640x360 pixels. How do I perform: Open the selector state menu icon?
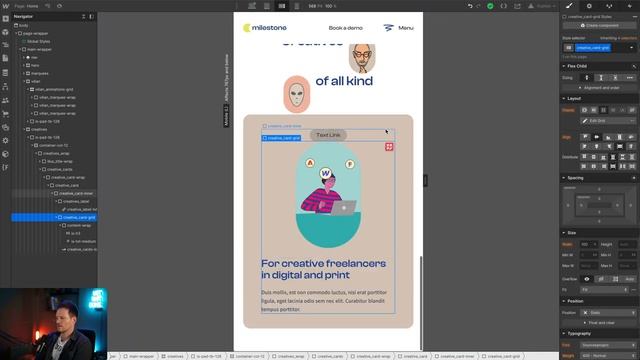point(568,48)
